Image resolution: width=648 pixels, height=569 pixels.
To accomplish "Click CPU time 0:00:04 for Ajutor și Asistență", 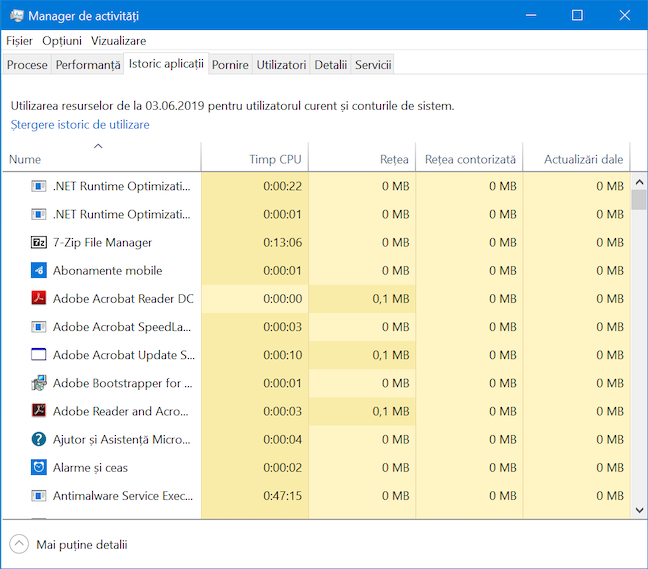I will pos(283,439).
